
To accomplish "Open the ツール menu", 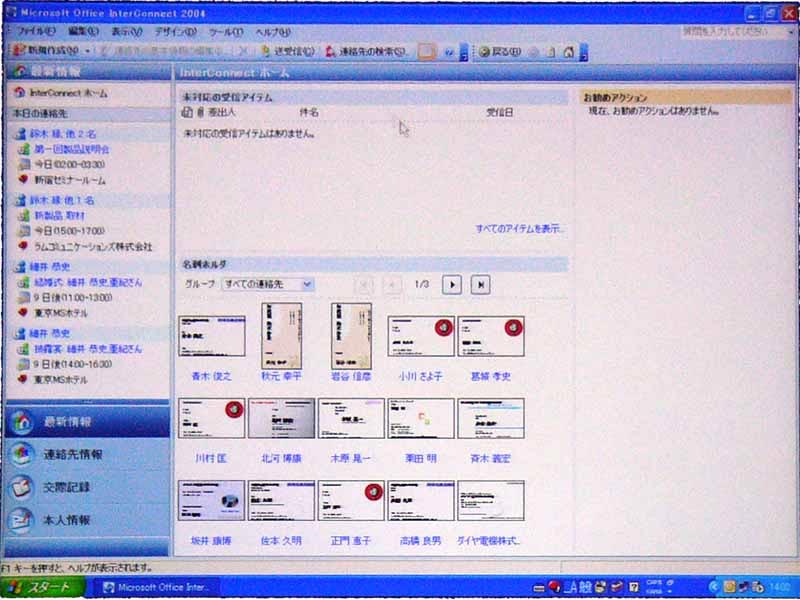I will (x=226, y=32).
